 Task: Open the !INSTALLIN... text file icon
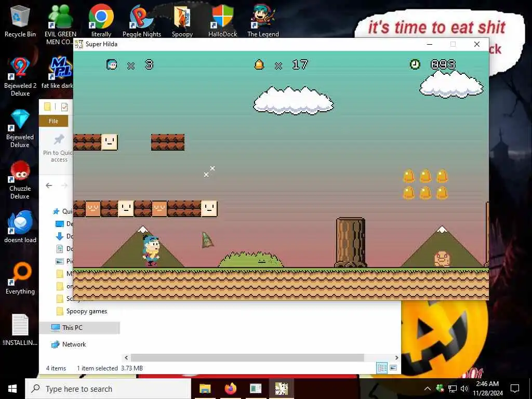click(20, 330)
